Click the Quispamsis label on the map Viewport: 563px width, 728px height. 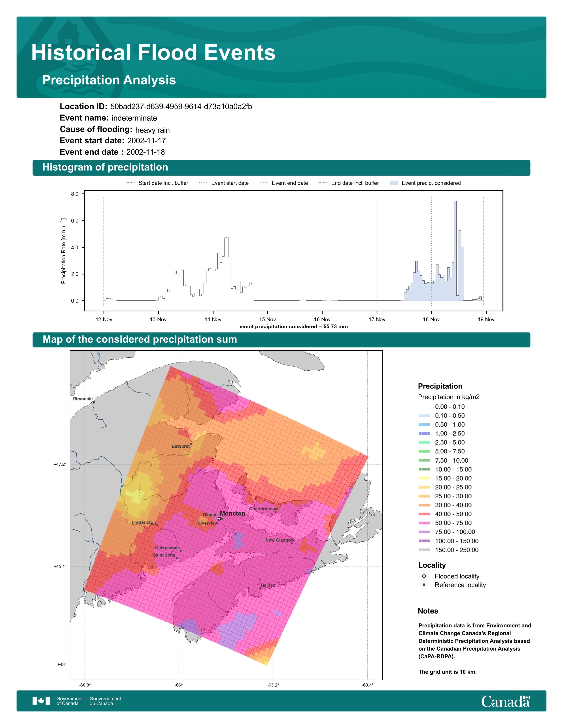click(x=167, y=548)
